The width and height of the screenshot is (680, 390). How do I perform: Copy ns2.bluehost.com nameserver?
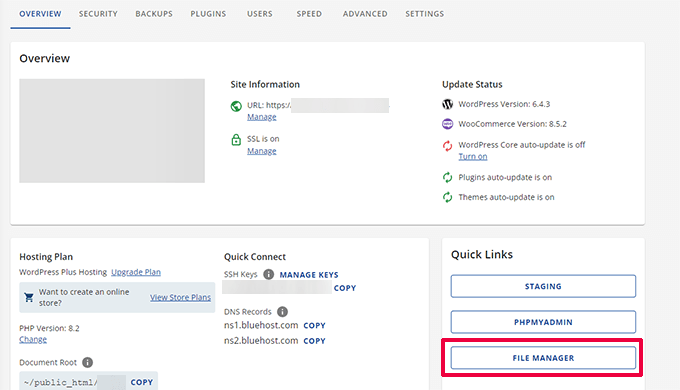314,341
